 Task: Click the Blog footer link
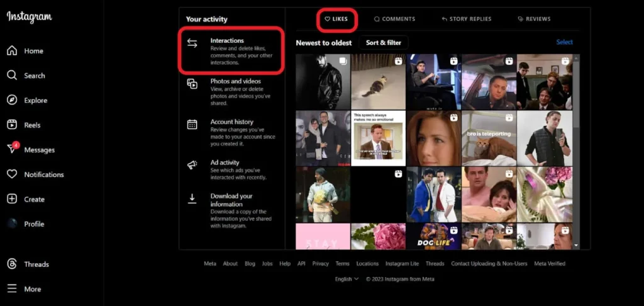pyautogui.click(x=250, y=264)
